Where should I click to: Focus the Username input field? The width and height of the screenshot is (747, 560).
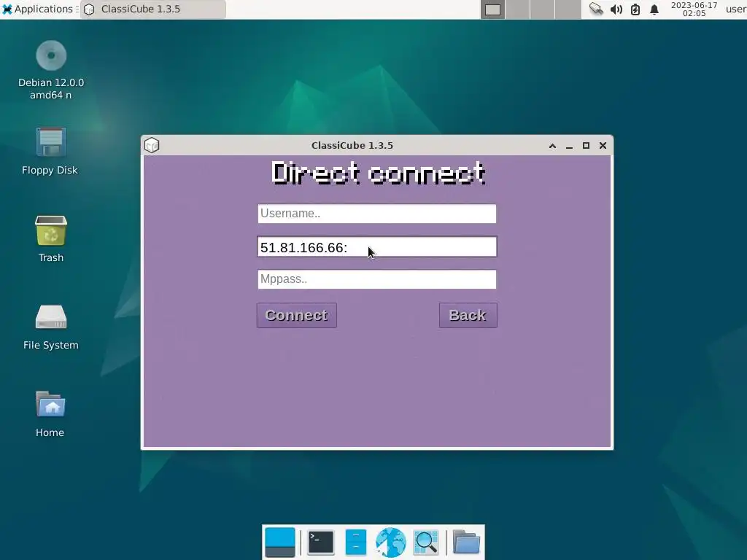pos(377,214)
